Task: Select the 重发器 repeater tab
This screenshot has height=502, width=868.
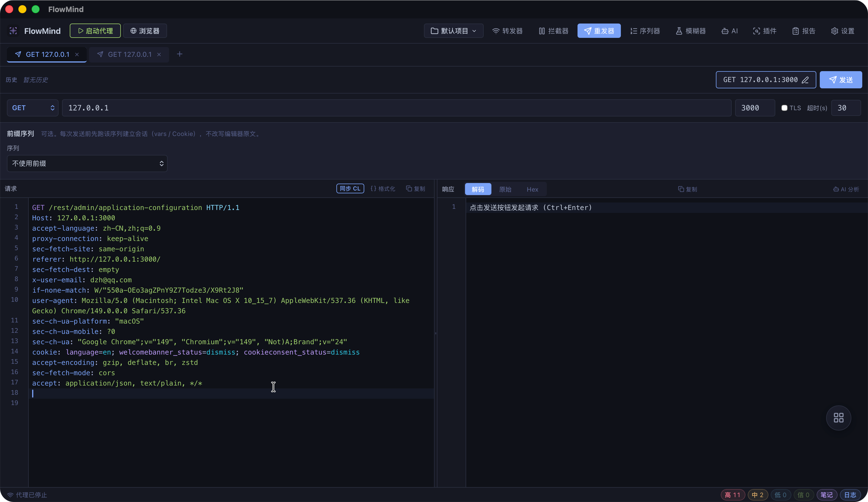Action: [599, 31]
